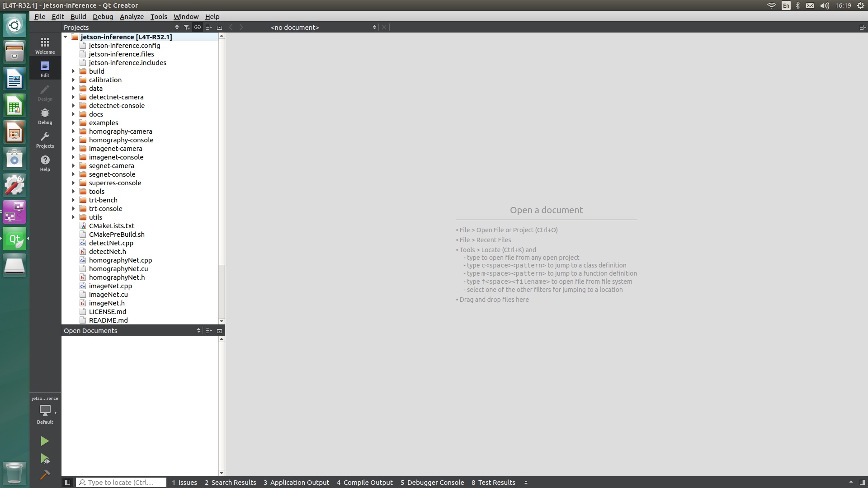Image resolution: width=868 pixels, height=488 pixels.
Task: Click the Type to locate input field
Action: pyautogui.click(x=120, y=482)
